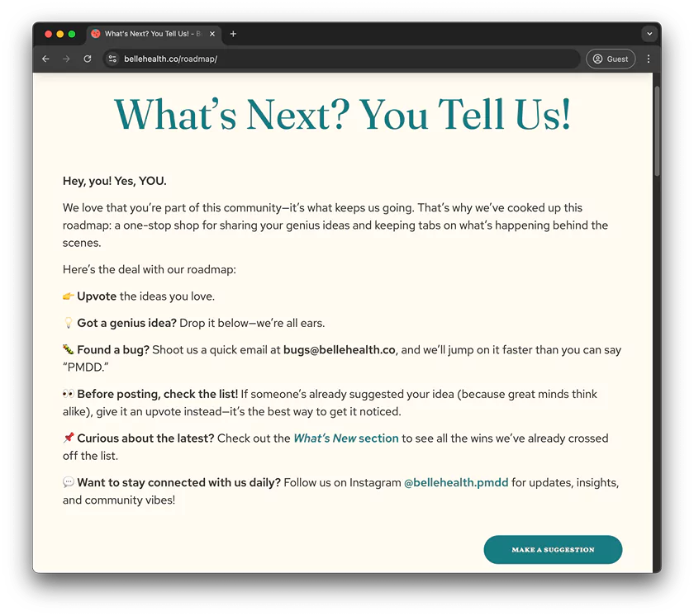
Task: Click the page vertical scrollbar
Action: pos(657,132)
